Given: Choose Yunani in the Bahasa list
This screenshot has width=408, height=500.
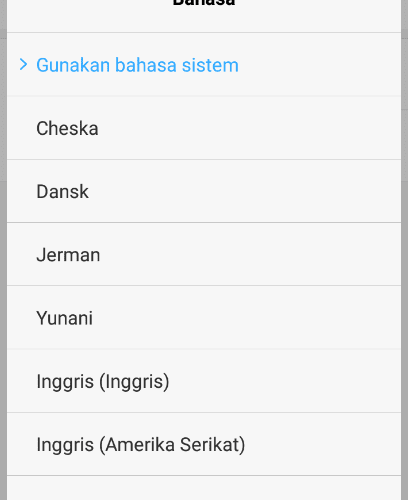Looking at the screenshot, I should pyautogui.click(x=204, y=318).
